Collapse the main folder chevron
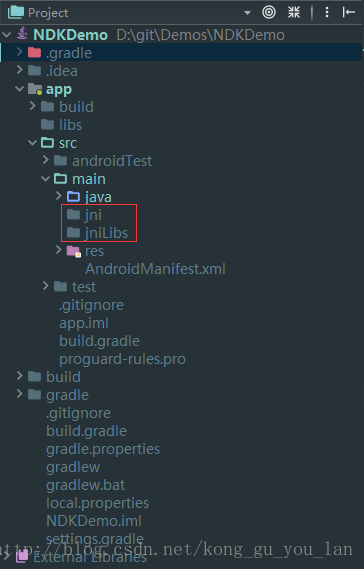 tap(45, 179)
